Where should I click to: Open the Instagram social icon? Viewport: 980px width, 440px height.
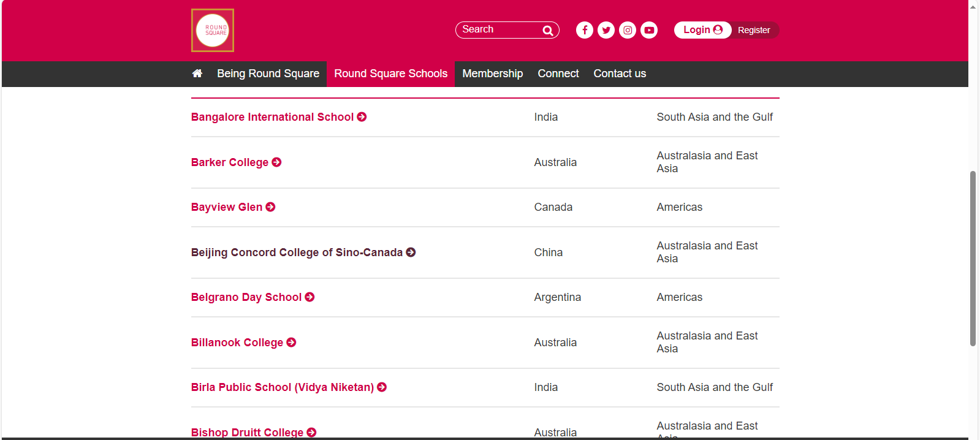pyautogui.click(x=627, y=30)
